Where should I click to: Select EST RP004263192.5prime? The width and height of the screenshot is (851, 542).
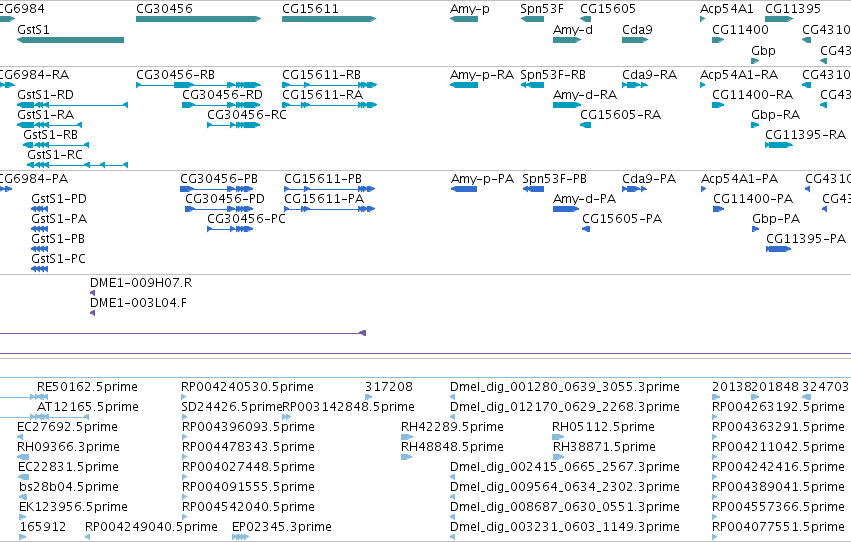[x=778, y=407]
